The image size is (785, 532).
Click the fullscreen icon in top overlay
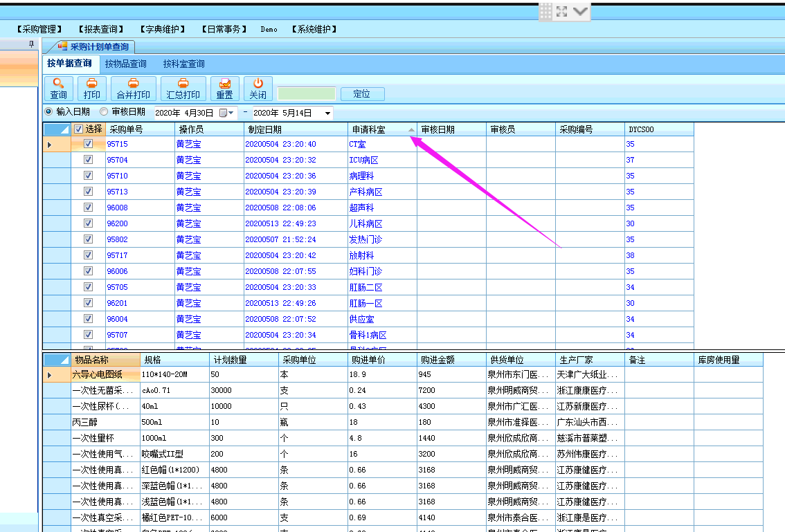click(x=561, y=12)
